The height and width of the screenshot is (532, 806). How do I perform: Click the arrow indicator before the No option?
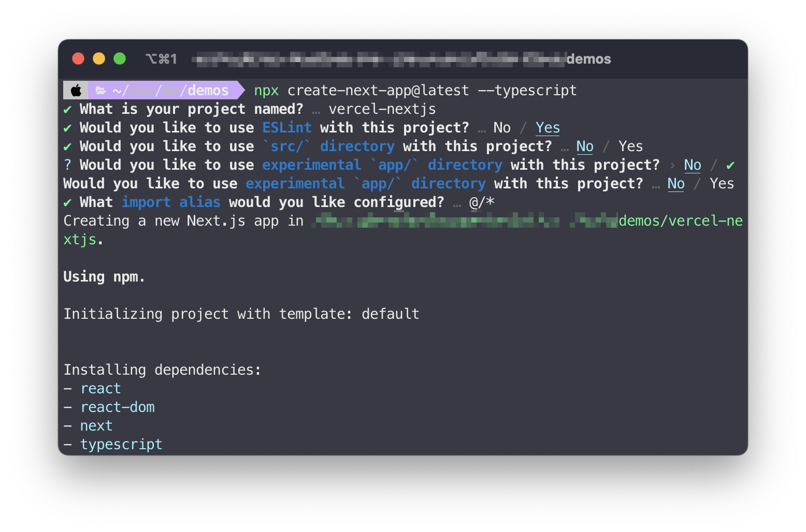click(672, 166)
